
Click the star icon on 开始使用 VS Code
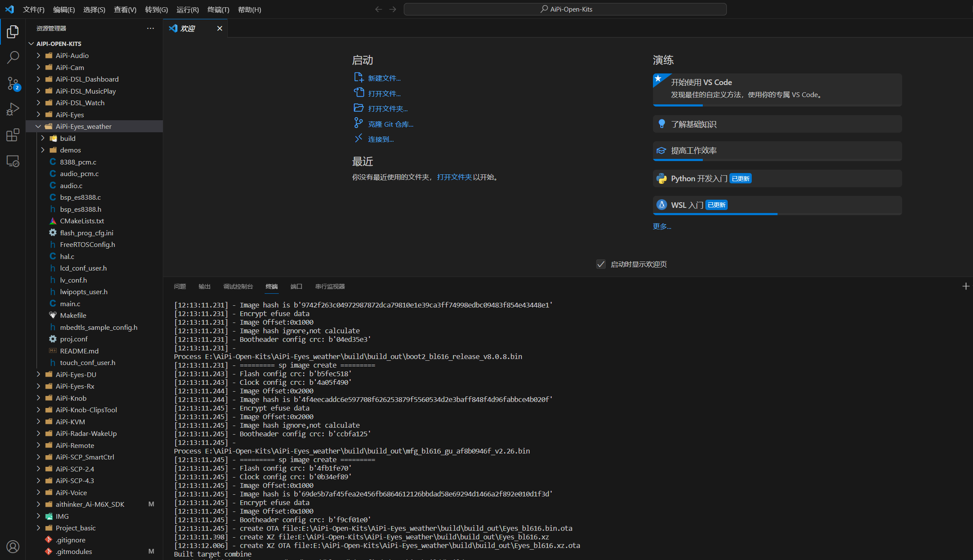[x=658, y=78]
